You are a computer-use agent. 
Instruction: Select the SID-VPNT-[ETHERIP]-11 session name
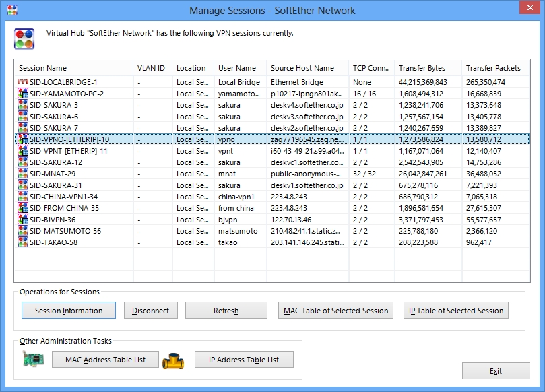tap(69, 151)
